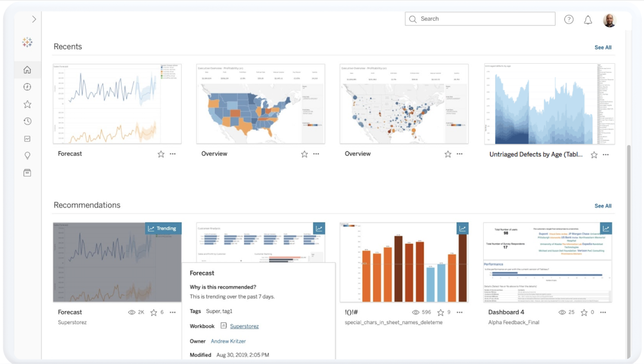The height and width of the screenshot is (364, 644).
Task: Click the notifications bell icon
Action: [588, 20]
